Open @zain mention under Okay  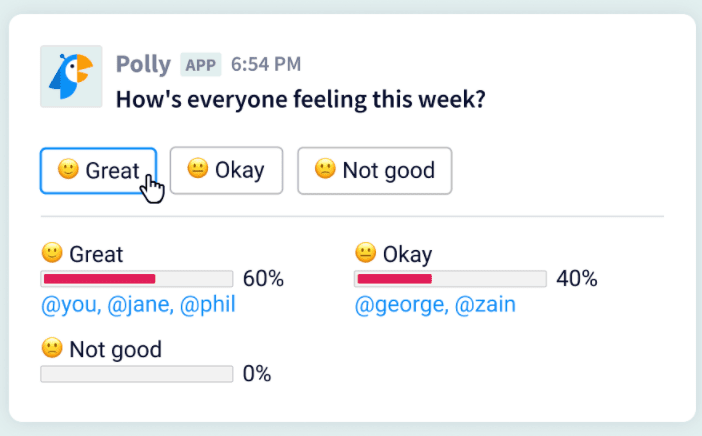[x=485, y=304]
